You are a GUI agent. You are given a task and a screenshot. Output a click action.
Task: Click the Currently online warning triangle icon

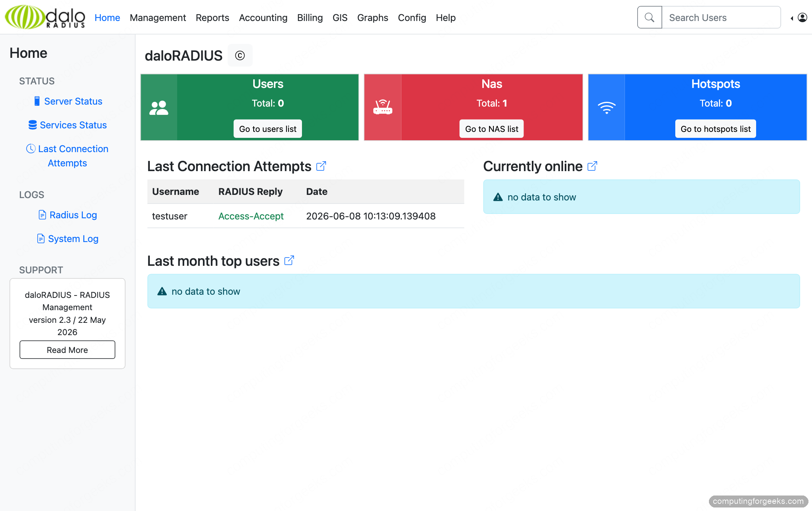[x=498, y=197]
